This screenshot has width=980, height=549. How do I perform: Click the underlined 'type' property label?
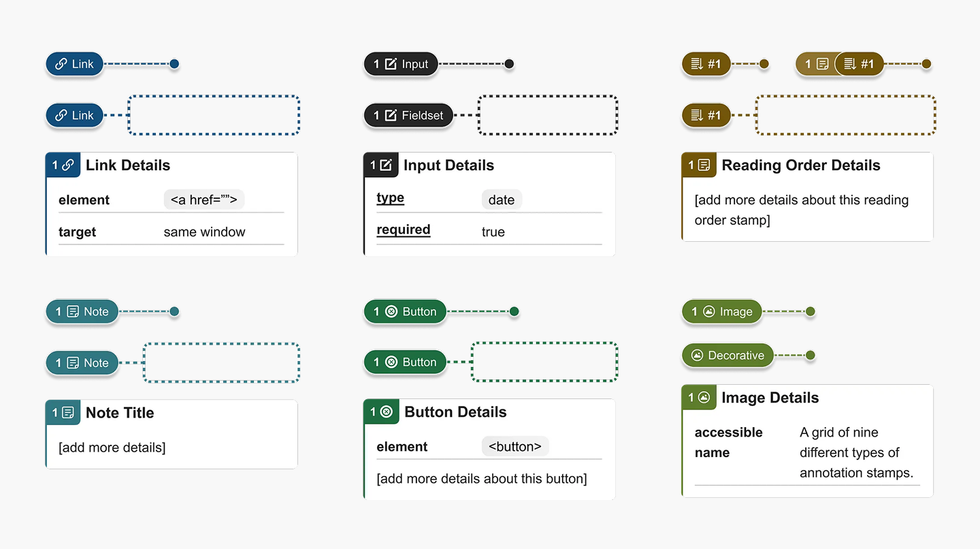[x=391, y=198]
